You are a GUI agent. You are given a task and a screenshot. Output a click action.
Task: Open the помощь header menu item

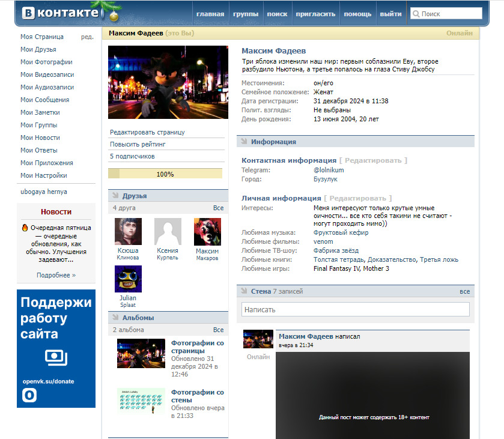click(357, 14)
